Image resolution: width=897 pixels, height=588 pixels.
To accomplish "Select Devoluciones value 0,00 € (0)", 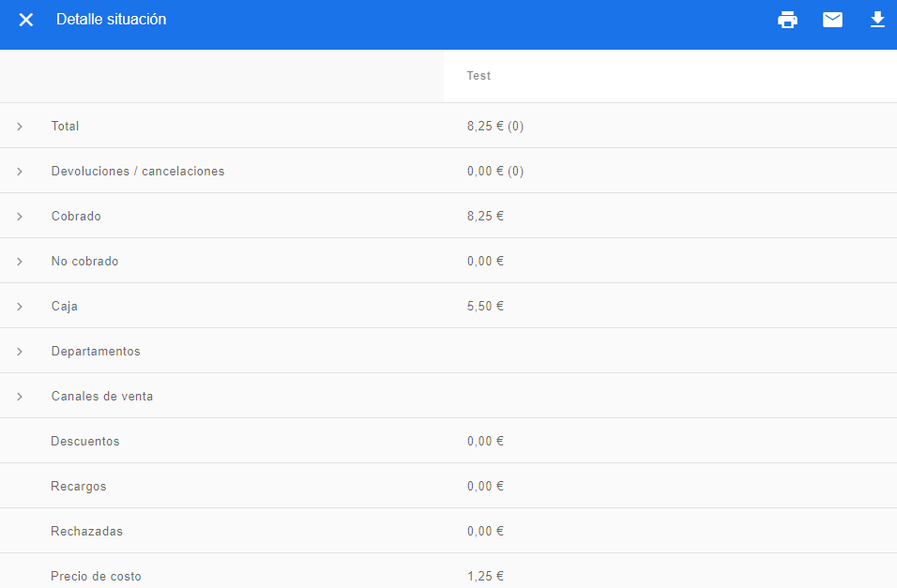I will tap(495, 171).
